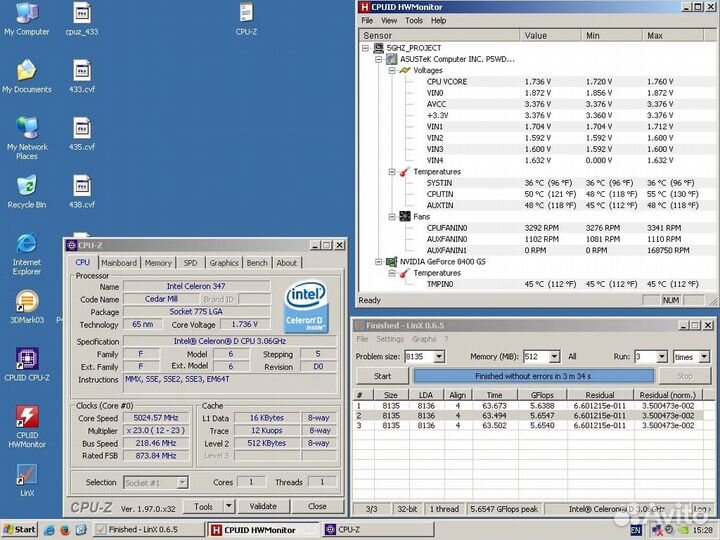Launch the CPUID CPU-Z desktop icon

point(27,360)
